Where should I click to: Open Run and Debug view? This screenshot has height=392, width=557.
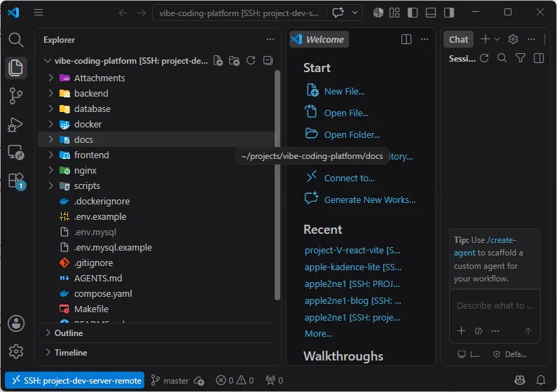(x=15, y=124)
